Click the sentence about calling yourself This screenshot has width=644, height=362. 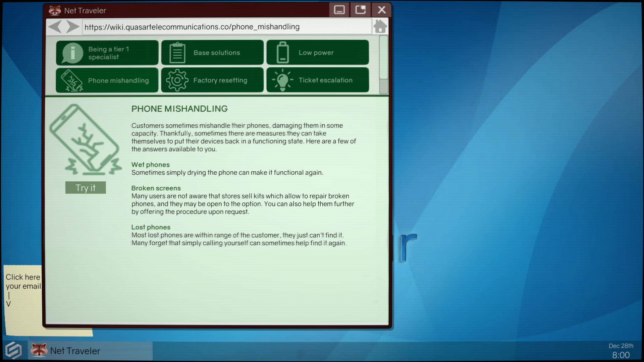pos(239,243)
